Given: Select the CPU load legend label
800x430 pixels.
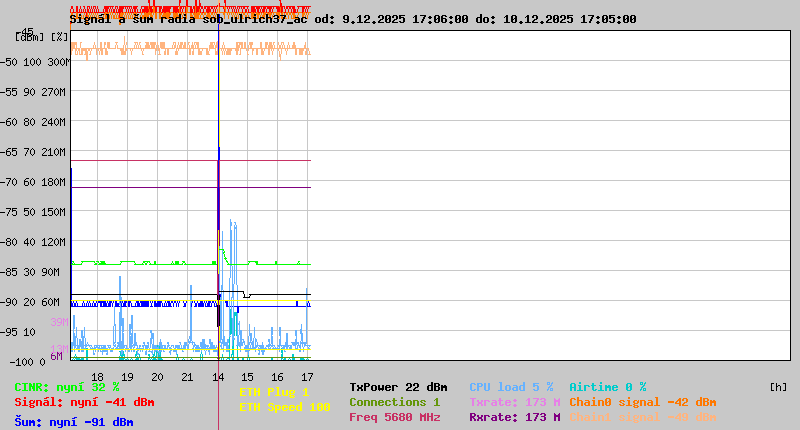Looking at the screenshot, I should pyautogui.click(x=510, y=387).
